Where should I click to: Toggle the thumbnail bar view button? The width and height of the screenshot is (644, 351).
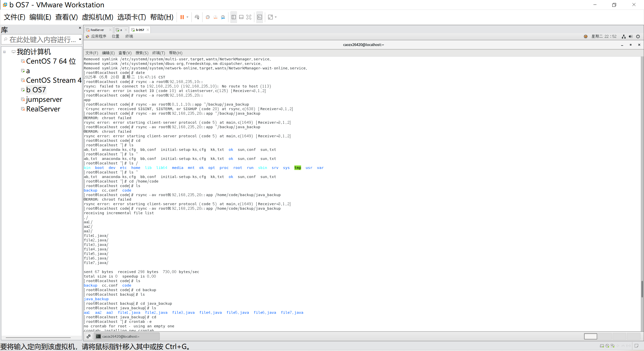tap(241, 17)
